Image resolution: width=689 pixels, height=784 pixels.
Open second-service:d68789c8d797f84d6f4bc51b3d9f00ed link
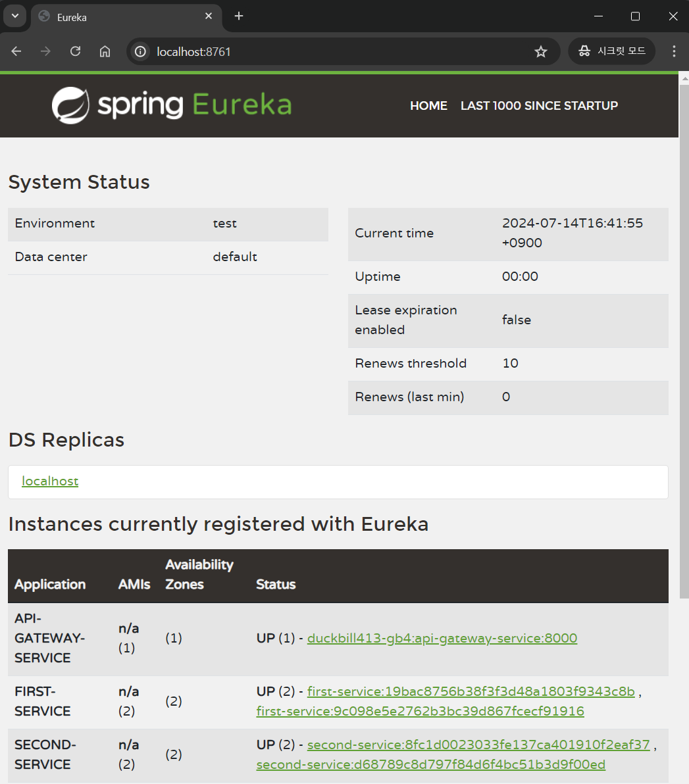(x=431, y=764)
